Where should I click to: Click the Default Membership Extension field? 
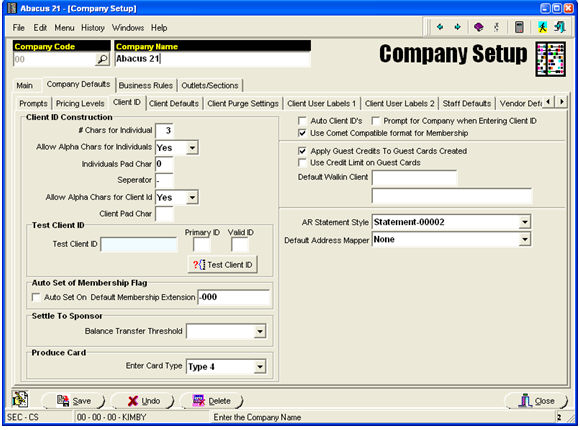coord(234,297)
